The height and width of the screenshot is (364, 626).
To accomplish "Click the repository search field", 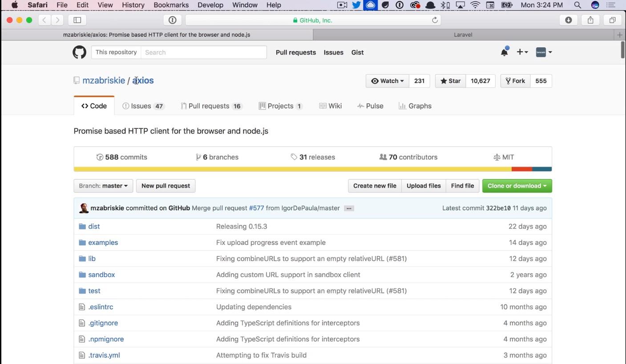I will coord(203,52).
